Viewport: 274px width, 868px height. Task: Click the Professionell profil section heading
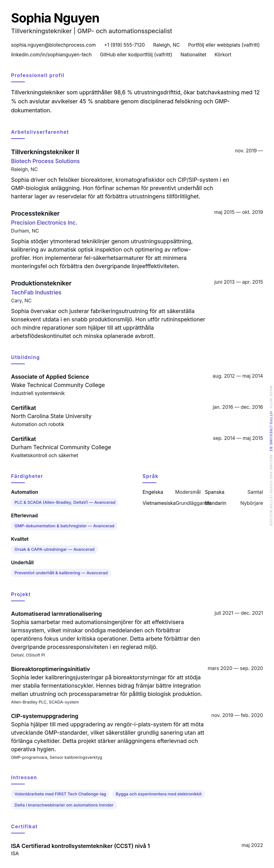click(x=37, y=76)
